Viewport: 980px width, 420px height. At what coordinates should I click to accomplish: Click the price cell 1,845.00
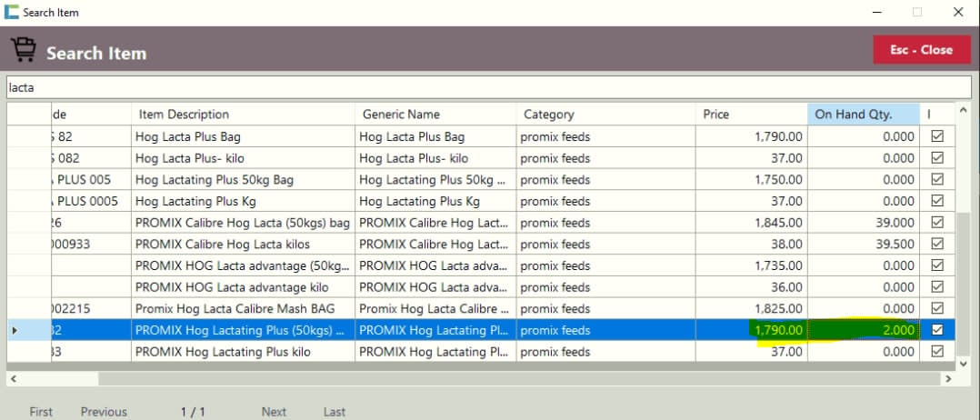click(x=751, y=223)
